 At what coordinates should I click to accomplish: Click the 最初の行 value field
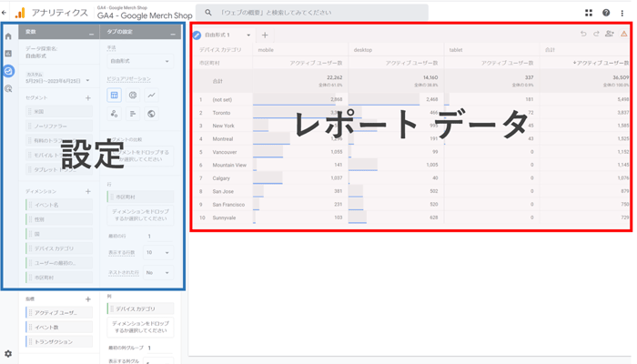pos(158,236)
